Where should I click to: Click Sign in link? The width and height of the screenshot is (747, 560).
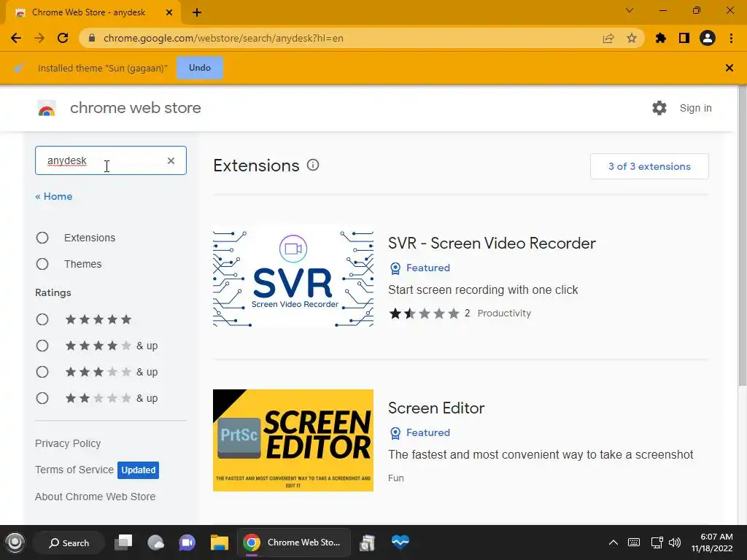[x=695, y=108]
